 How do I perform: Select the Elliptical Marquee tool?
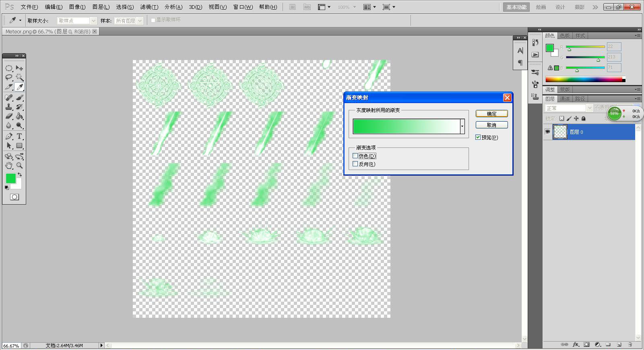pyautogui.click(x=9, y=68)
